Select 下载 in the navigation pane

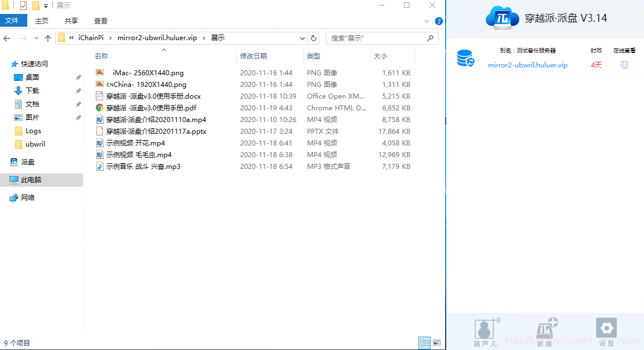click(x=32, y=90)
